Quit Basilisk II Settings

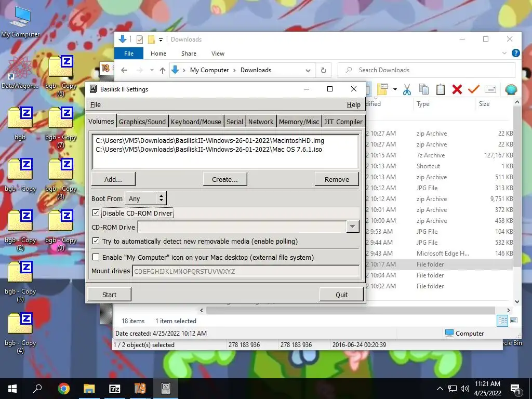[x=341, y=295]
